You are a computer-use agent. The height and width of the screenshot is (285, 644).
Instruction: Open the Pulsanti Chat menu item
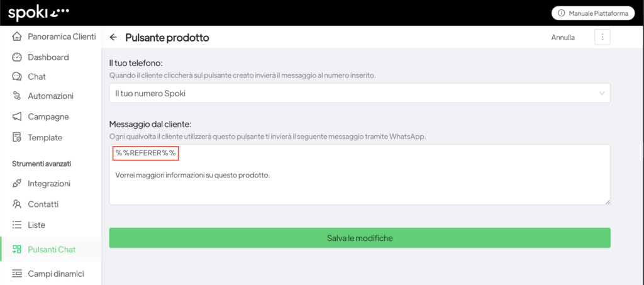[51, 250]
